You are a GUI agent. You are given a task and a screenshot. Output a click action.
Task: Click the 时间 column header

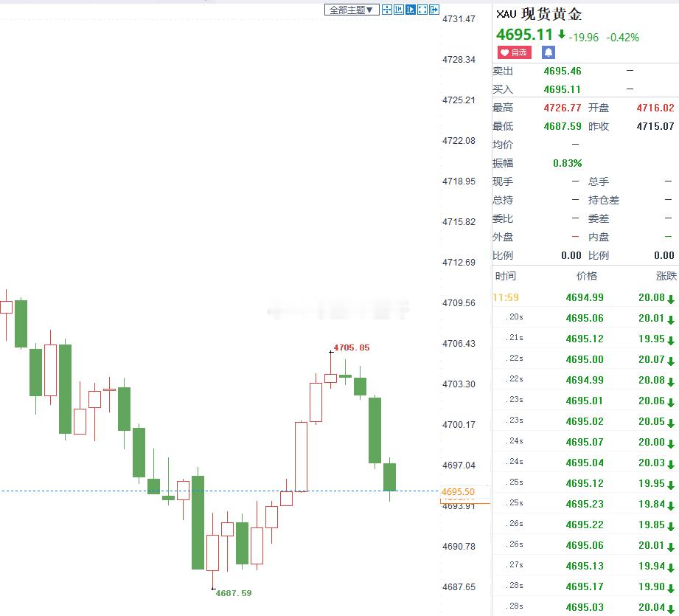click(x=505, y=276)
